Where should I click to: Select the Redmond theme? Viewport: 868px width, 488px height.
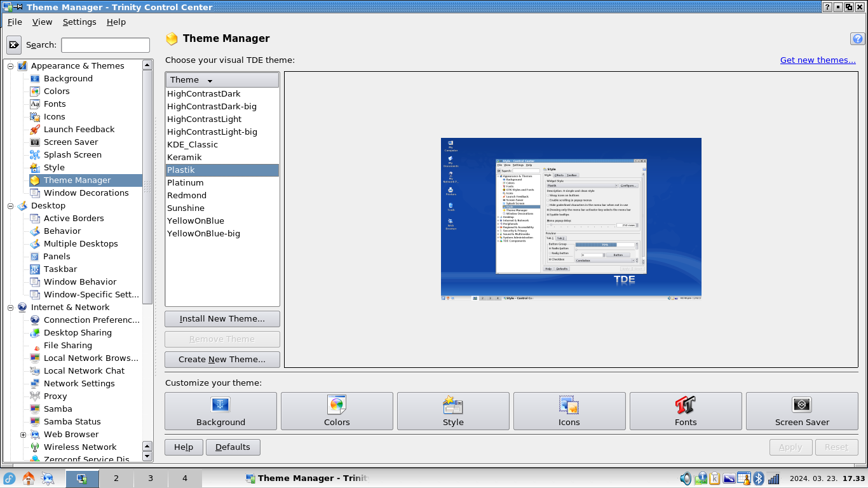(222, 195)
